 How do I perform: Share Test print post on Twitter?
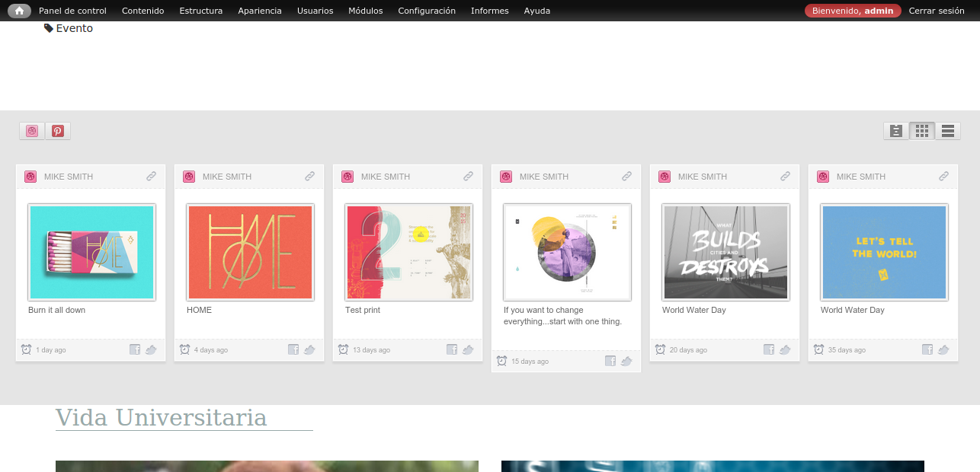pyautogui.click(x=468, y=349)
